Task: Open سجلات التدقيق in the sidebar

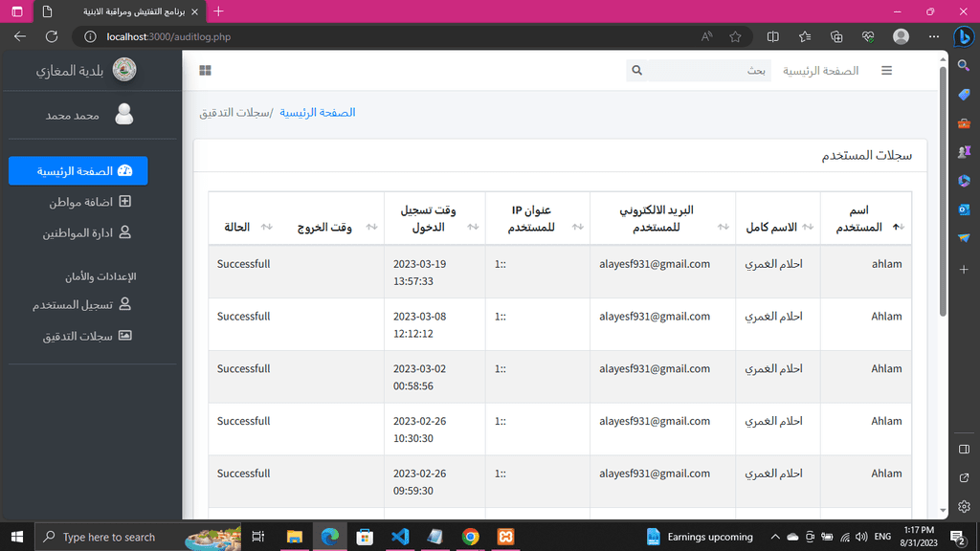Action: tap(86, 336)
